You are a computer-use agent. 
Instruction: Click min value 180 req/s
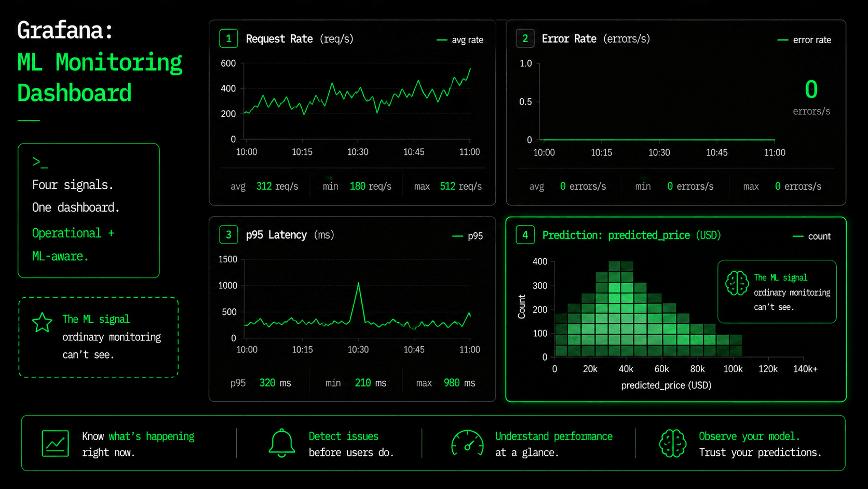tap(371, 186)
